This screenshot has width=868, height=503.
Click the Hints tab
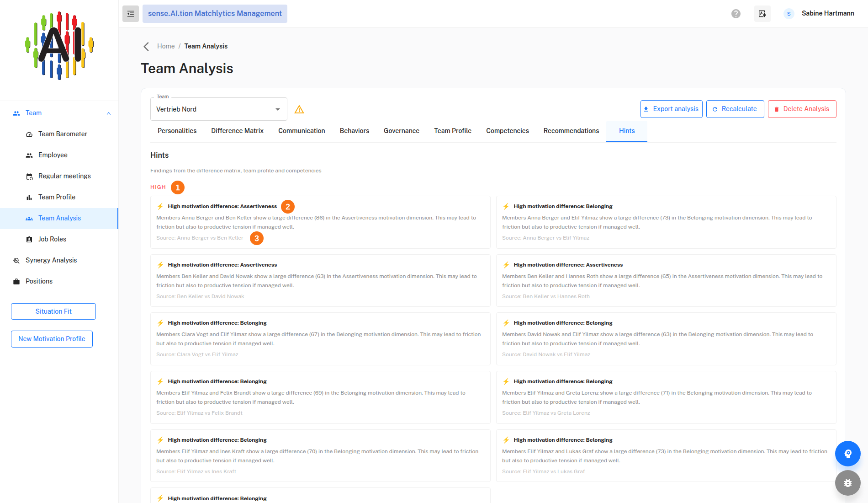pyautogui.click(x=627, y=131)
